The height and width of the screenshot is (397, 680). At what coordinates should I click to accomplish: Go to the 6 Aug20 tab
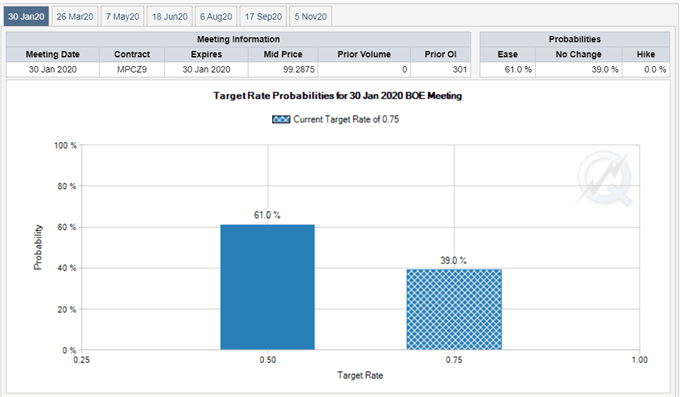tap(216, 16)
